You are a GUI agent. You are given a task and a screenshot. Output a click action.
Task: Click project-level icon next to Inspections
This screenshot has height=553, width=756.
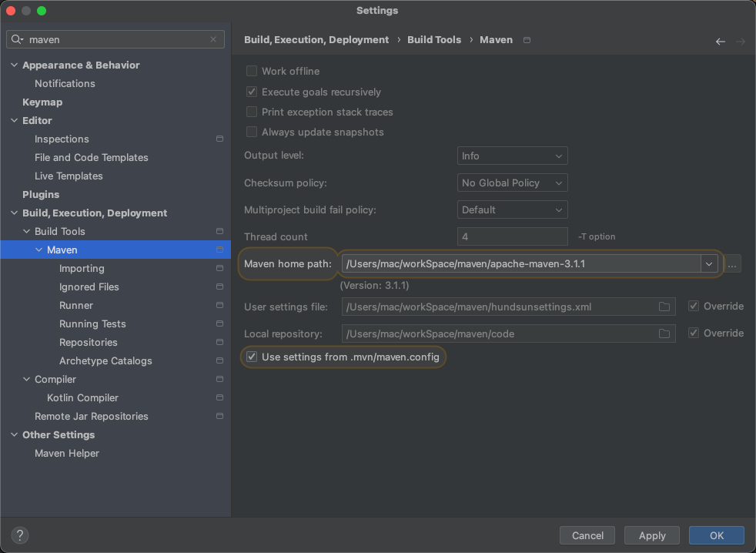click(219, 139)
